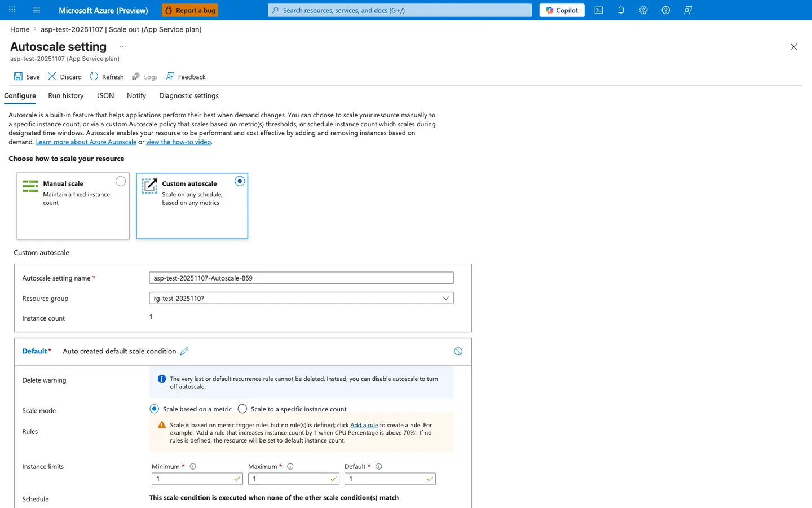This screenshot has height=508, width=812.
Task: Click the Minimum instance limit field
Action: [x=197, y=479]
